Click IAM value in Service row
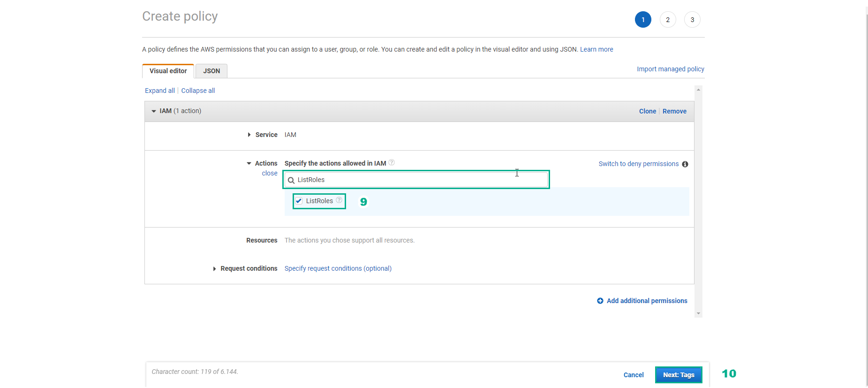 290,135
